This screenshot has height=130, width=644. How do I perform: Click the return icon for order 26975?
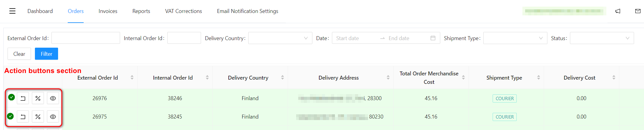pyautogui.click(x=23, y=117)
